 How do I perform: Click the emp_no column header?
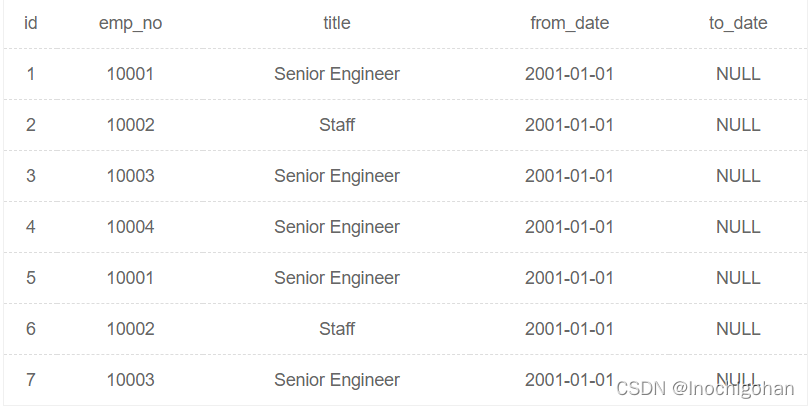(x=130, y=23)
